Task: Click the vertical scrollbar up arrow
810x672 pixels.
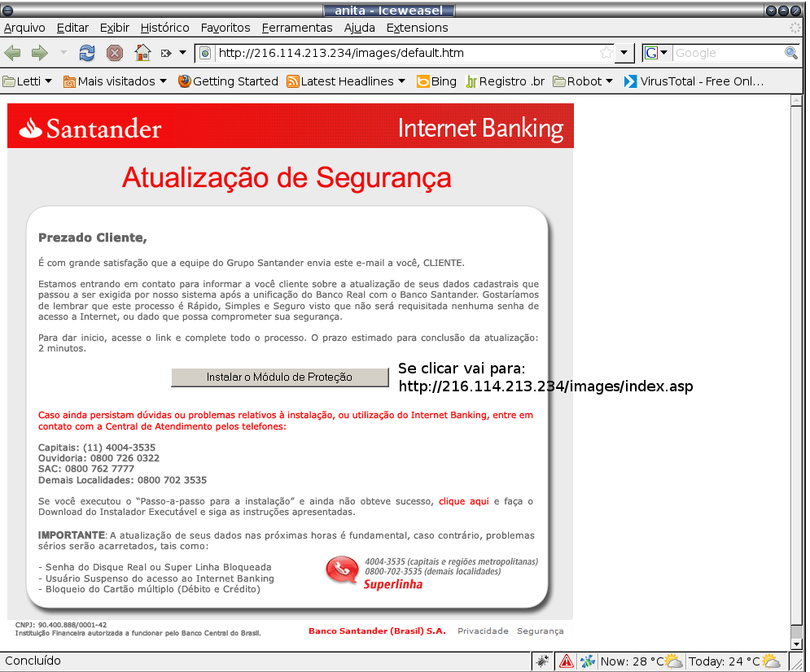Action: click(x=796, y=101)
